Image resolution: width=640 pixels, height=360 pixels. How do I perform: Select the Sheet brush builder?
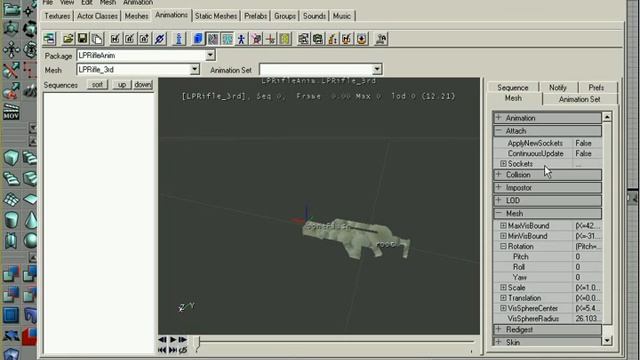point(30,199)
